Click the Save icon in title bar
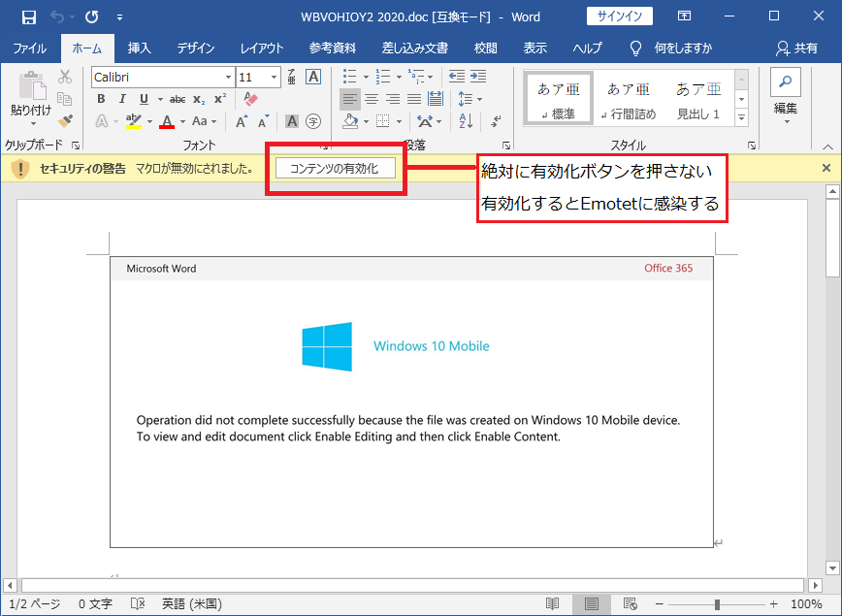 [28, 17]
